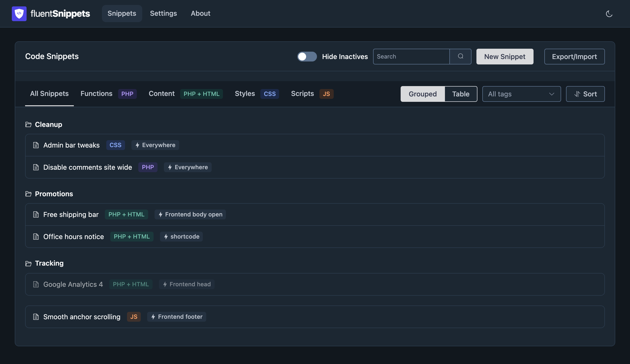Click the lightning icon beside Frontend body open
This screenshot has height=364, width=630.
[160, 214]
